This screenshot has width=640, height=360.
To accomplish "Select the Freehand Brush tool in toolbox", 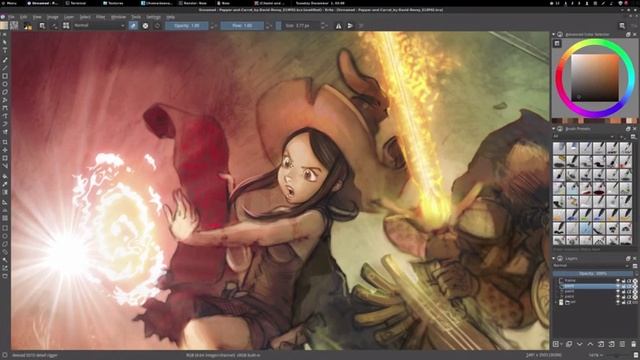I will pos(5,60).
